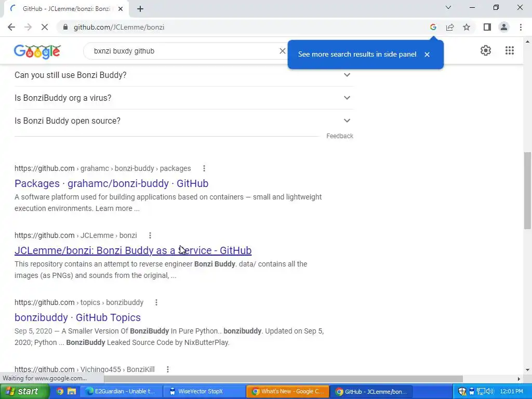Open the Chrome profile avatar menu

click(x=504, y=27)
